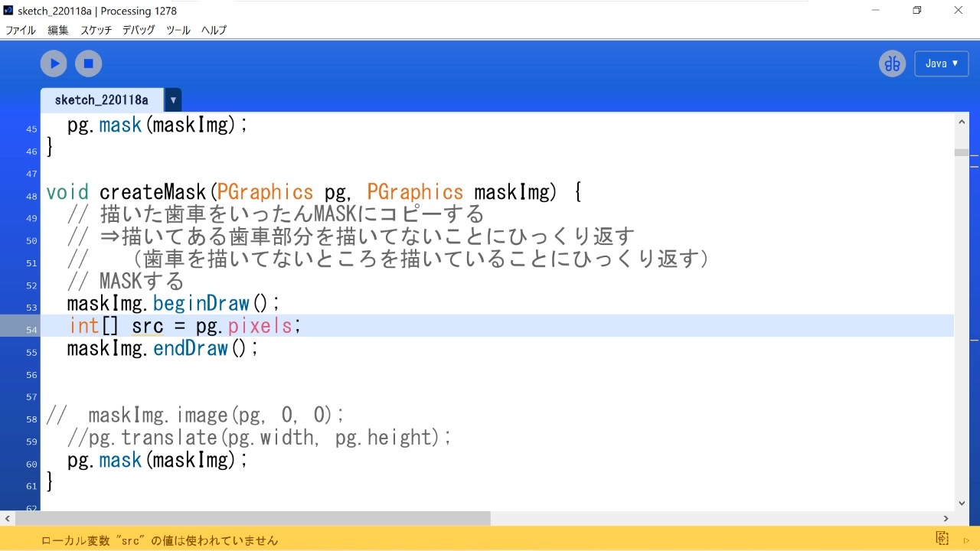The height and width of the screenshot is (551, 980).
Task: Click the left arrow of the horizontal scrollbar
Action: 6,518
